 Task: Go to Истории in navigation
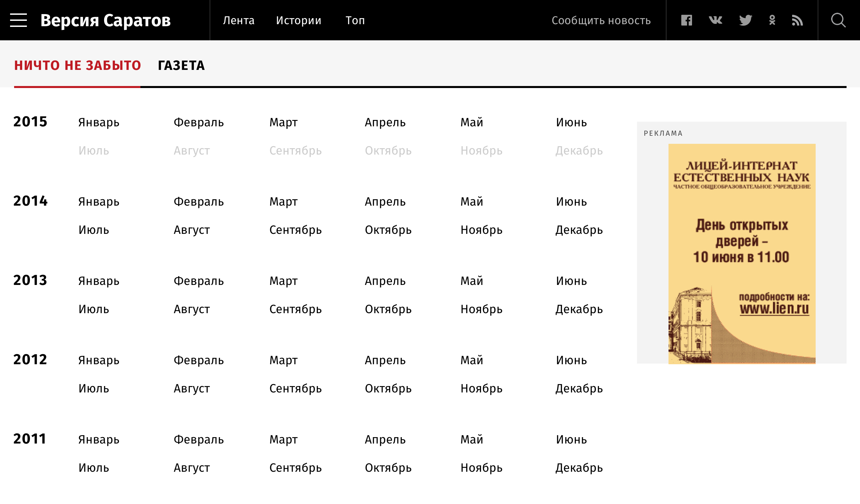point(299,20)
